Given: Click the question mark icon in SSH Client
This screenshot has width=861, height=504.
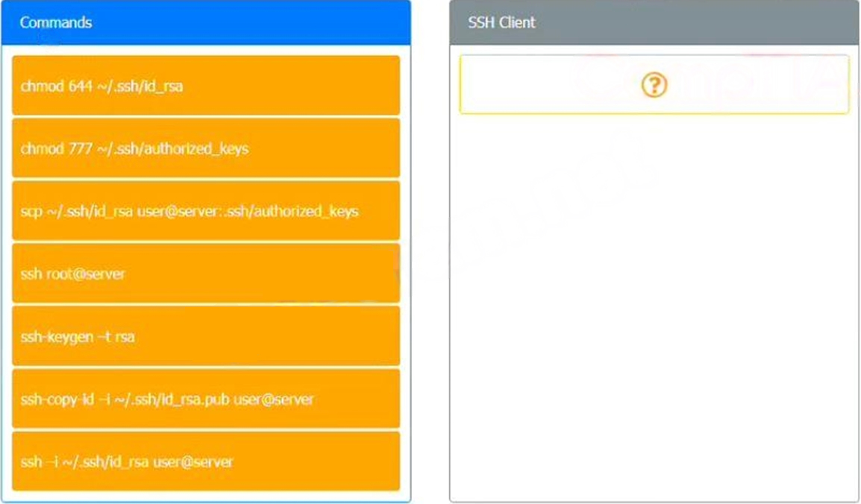Looking at the screenshot, I should (x=654, y=85).
